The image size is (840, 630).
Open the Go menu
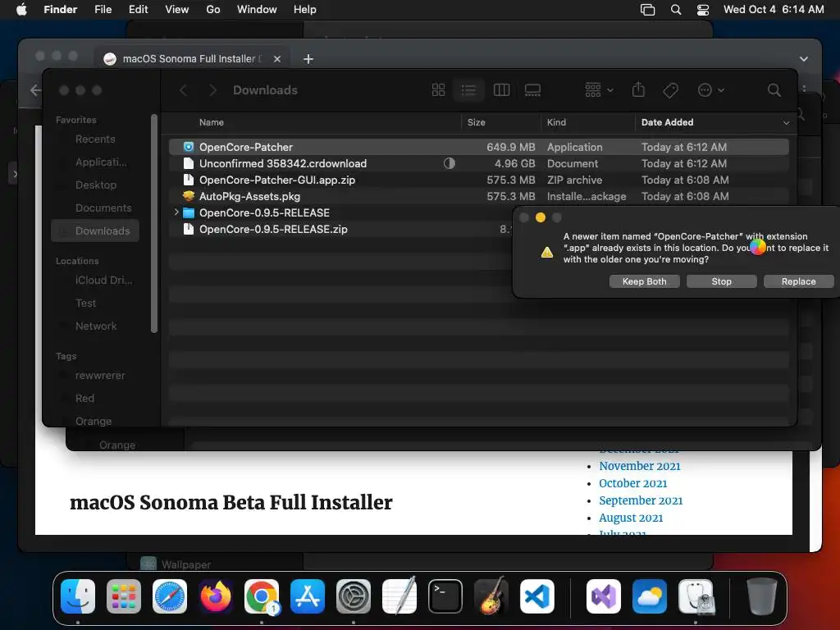[213, 10]
